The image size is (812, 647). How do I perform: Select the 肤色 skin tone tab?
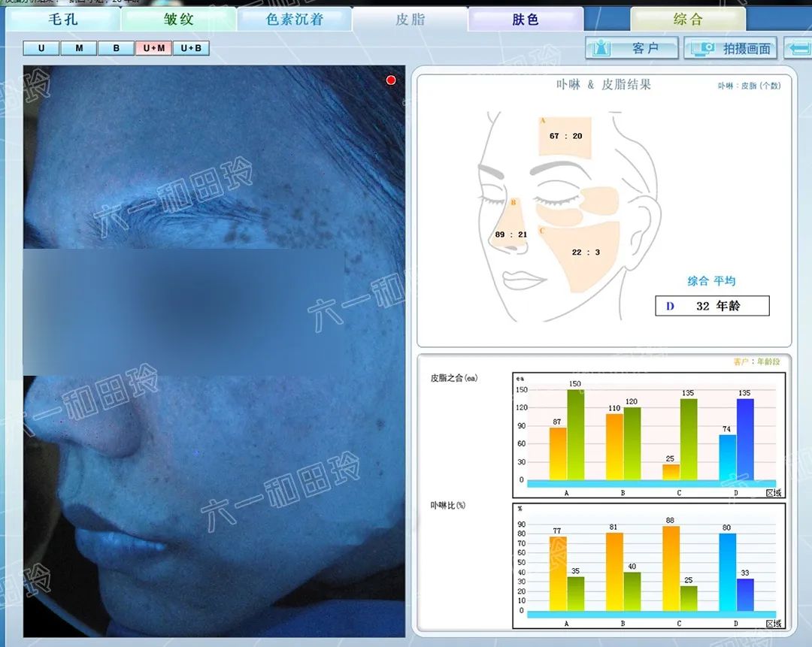click(x=526, y=18)
